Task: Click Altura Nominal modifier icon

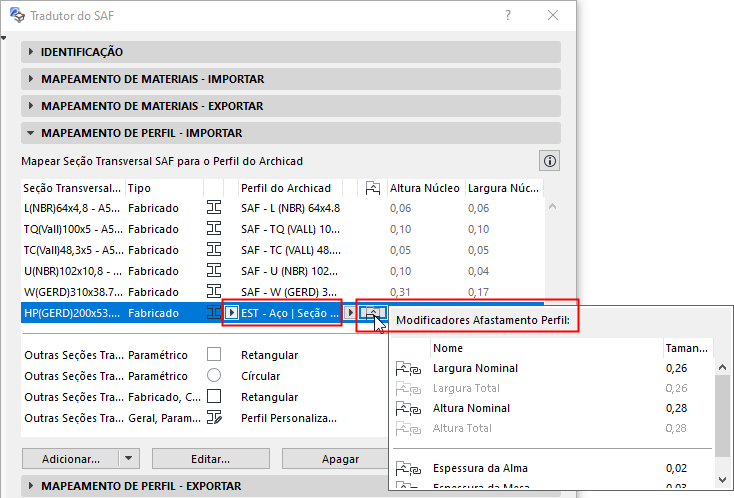Action: click(x=408, y=409)
